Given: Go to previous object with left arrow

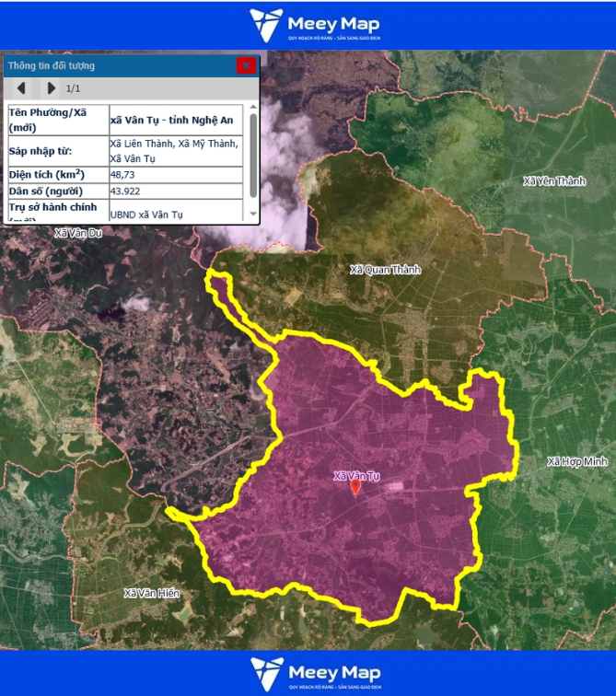Looking at the screenshot, I should [21, 88].
